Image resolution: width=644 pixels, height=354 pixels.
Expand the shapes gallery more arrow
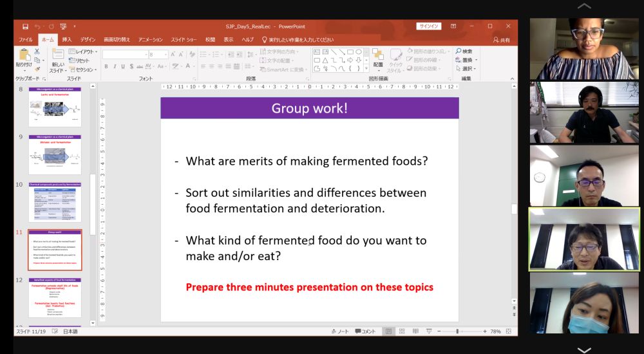click(x=366, y=69)
